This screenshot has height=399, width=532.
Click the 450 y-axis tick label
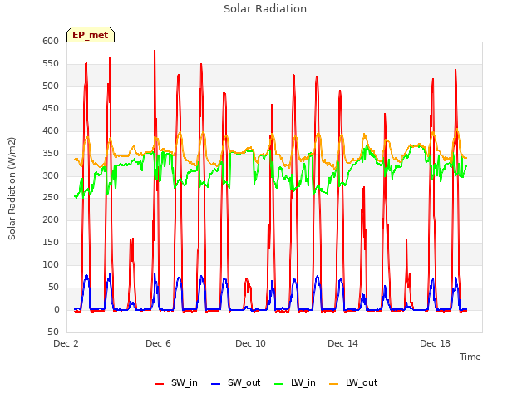[51, 108]
